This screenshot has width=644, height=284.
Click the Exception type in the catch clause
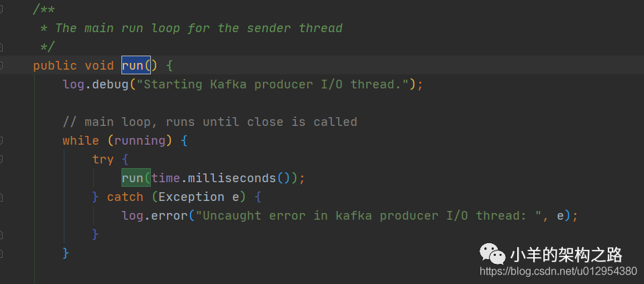click(x=191, y=197)
